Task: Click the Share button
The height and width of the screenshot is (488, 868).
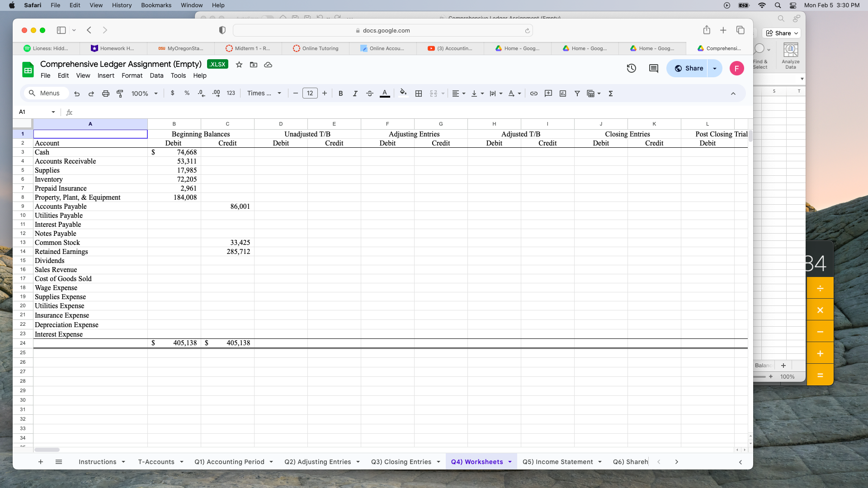Action: pyautogui.click(x=688, y=68)
